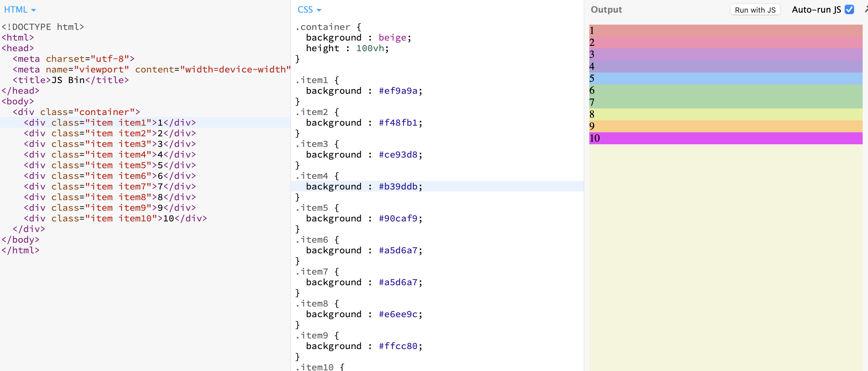Click the meta charset utf-8 line
This screenshot has width=868, height=371.
[73, 59]
